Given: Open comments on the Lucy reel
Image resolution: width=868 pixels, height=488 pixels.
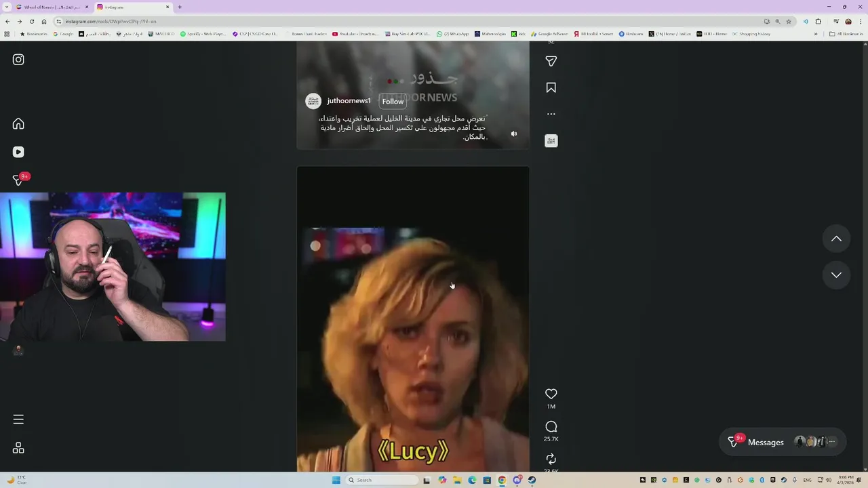Looking at the screenshot, I should pos(551,426).
